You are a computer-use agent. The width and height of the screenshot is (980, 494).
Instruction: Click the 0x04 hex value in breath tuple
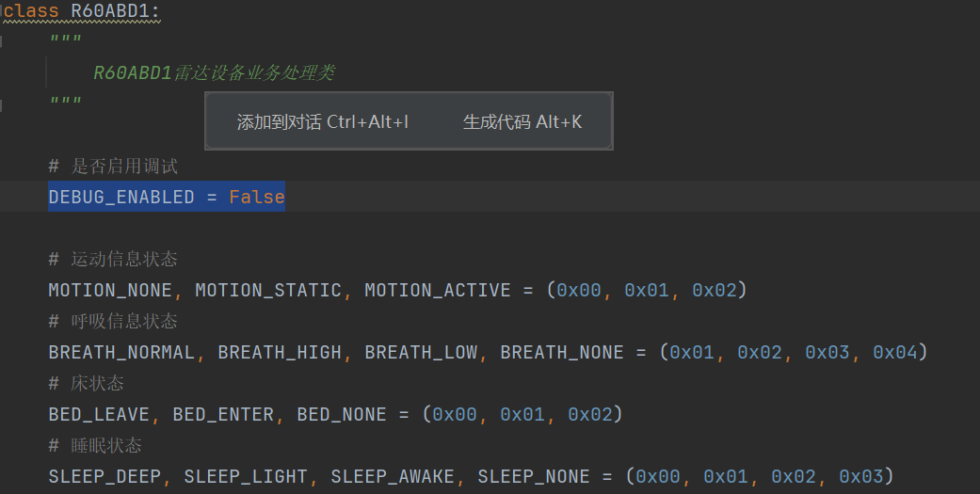pyautogui.click(x=895, y=352)
